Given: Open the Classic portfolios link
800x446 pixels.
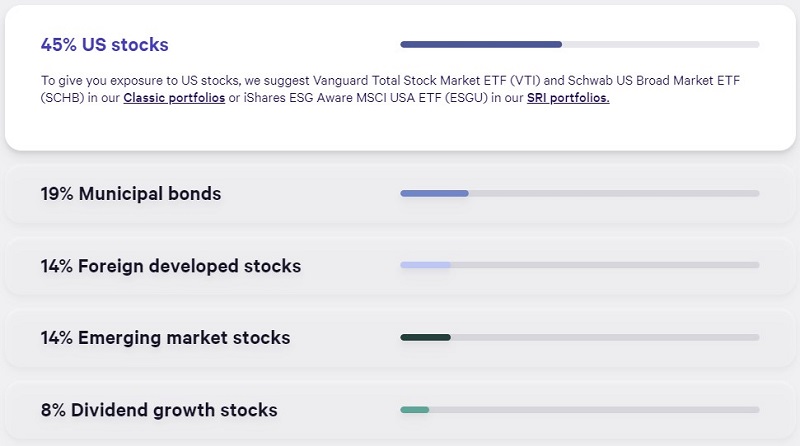Looking at the screenshot, I should click(x=174, y=99).
